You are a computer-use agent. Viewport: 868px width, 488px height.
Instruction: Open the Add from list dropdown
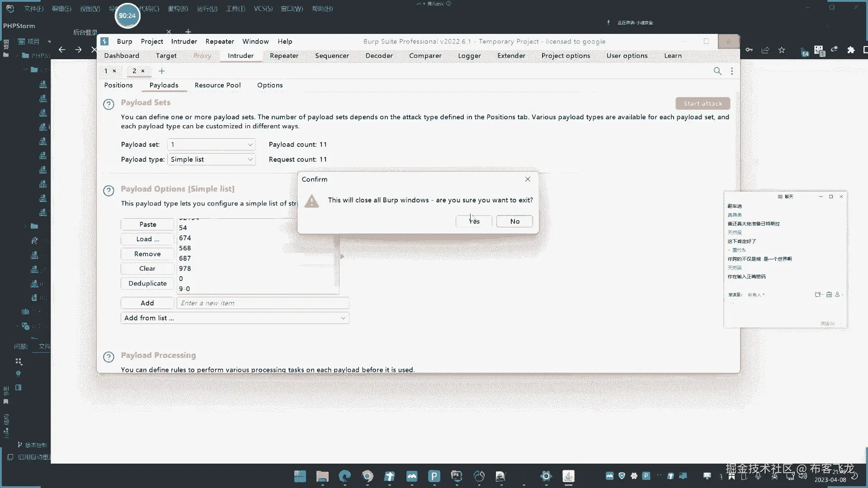(x=235, y=318)
